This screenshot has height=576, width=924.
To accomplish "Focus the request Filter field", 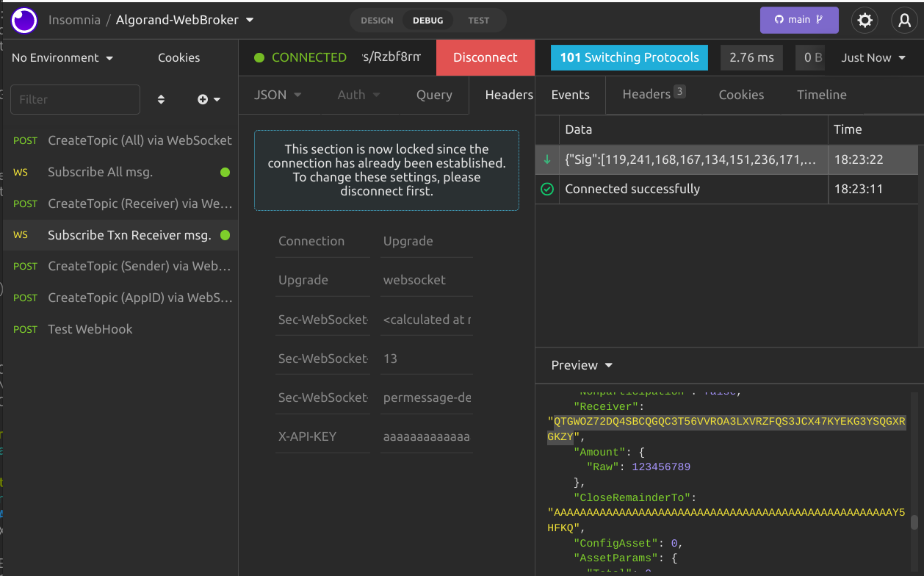I will point(76,99).
